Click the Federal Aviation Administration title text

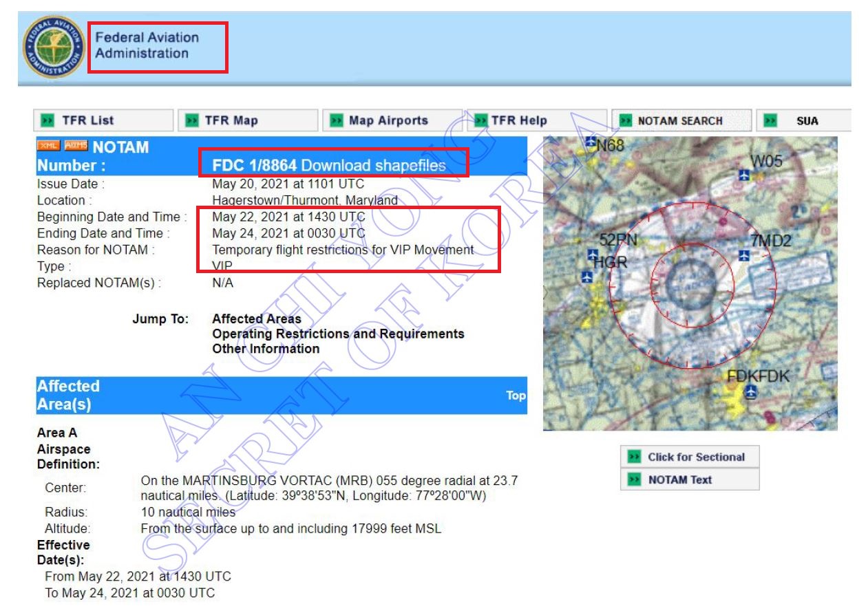147,45
